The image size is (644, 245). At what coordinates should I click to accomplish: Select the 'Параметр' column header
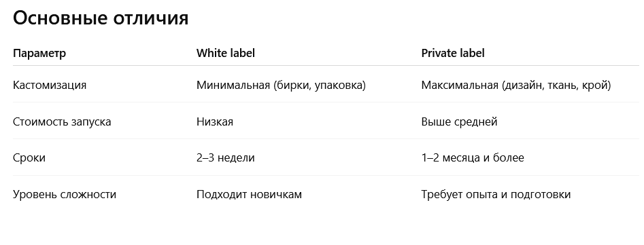tap(39, 53)
